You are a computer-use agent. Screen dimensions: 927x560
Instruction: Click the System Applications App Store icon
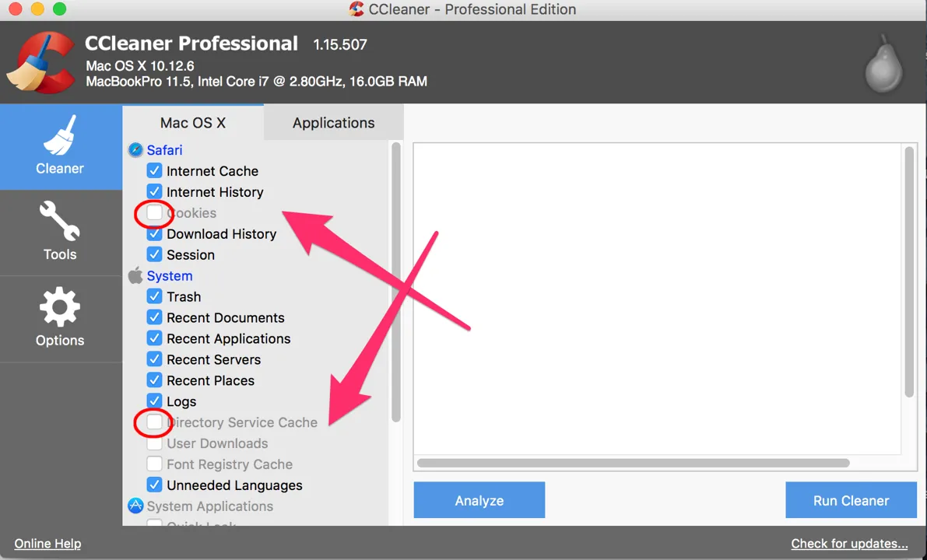pyautogui.click(x=136, y=506)
